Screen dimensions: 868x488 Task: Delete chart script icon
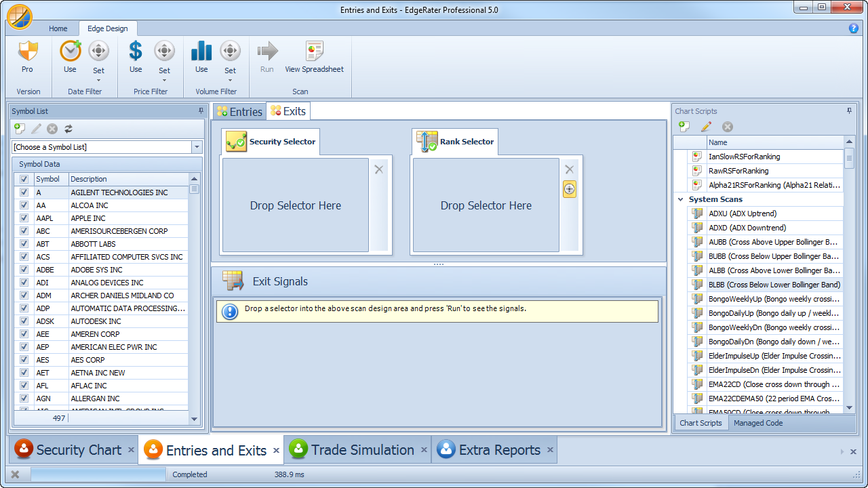(728, 127)
